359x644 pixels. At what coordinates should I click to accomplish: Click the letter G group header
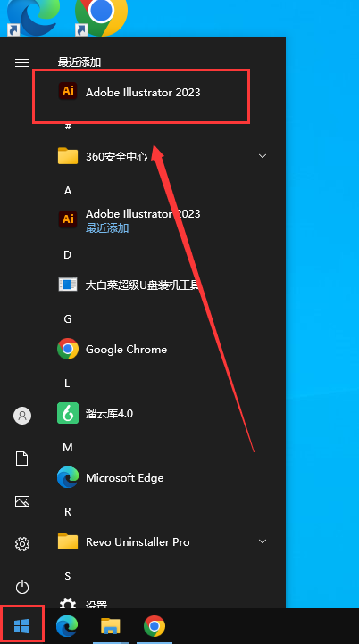[x=68, y=318]
